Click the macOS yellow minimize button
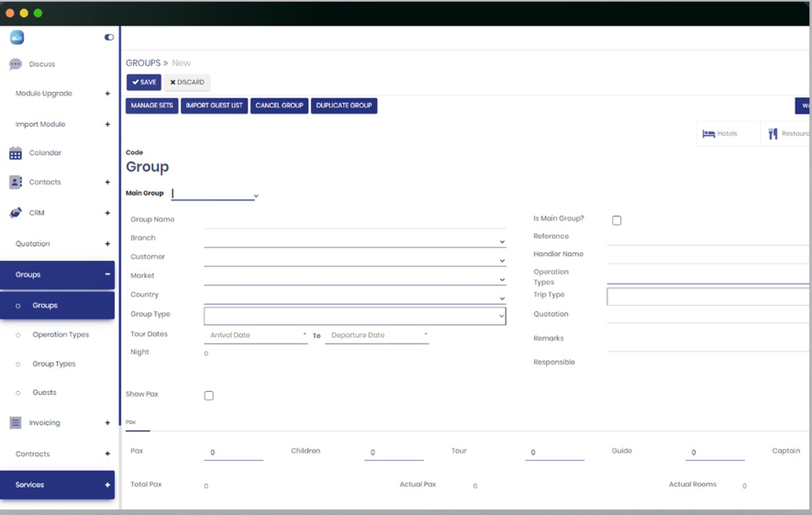 [x=24, y=13]
